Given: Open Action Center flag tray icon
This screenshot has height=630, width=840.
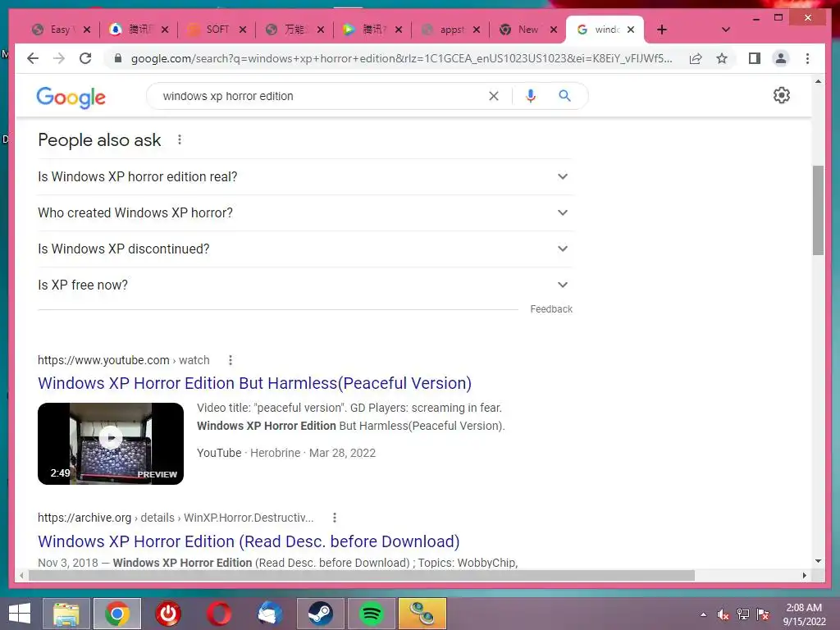Looking at the screenshot, I should click(763, 614).
